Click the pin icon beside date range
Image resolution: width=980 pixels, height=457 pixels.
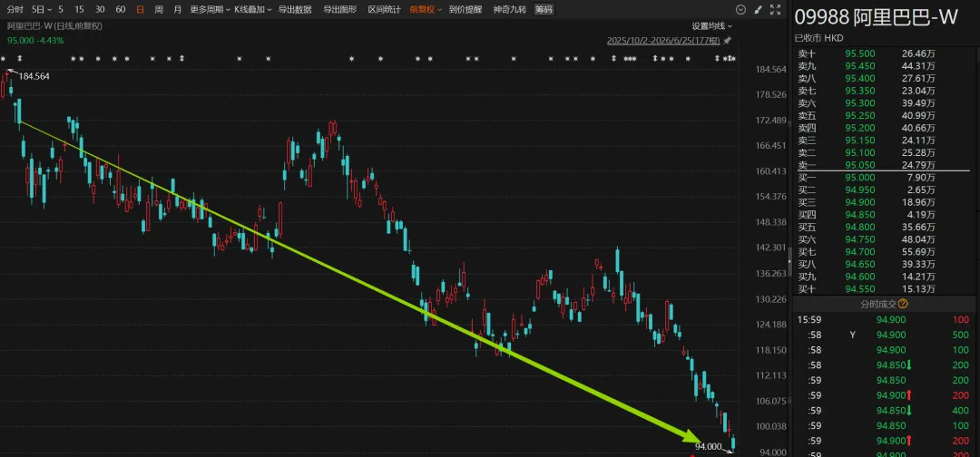point(727,41)
